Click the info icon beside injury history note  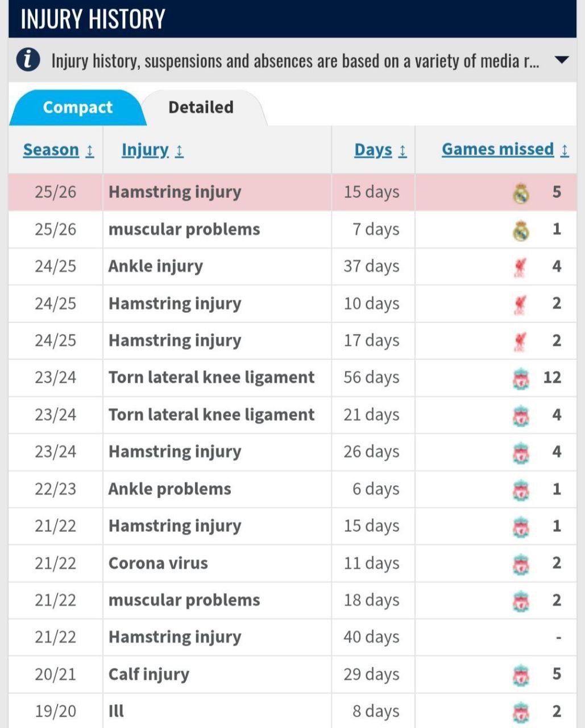(28, 60)
